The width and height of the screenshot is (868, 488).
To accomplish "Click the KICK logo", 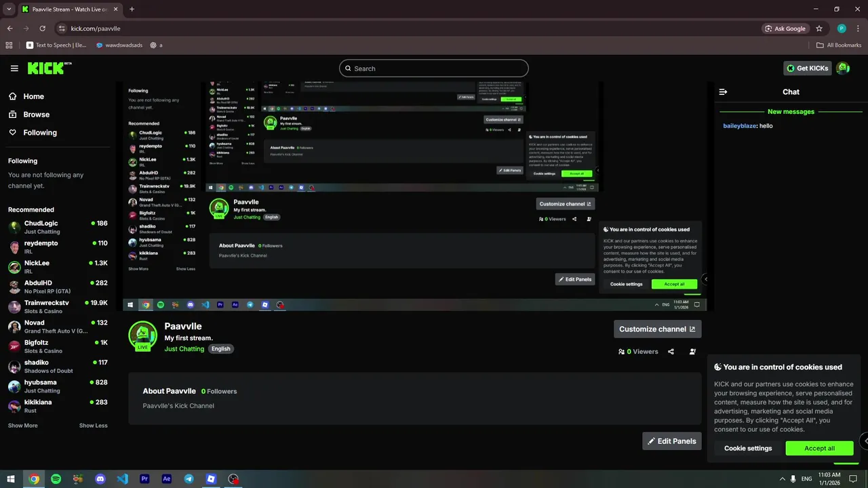I will pos(50,68).
